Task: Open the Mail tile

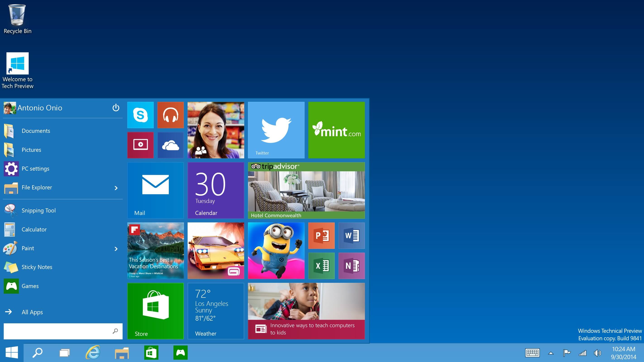Action: click(x=155, y=190)
